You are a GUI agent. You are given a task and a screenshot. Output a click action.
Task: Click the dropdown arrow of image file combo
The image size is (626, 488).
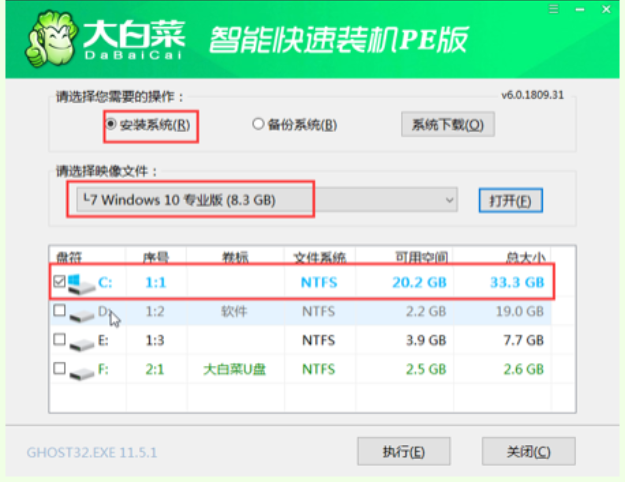[x=449, y=200]
